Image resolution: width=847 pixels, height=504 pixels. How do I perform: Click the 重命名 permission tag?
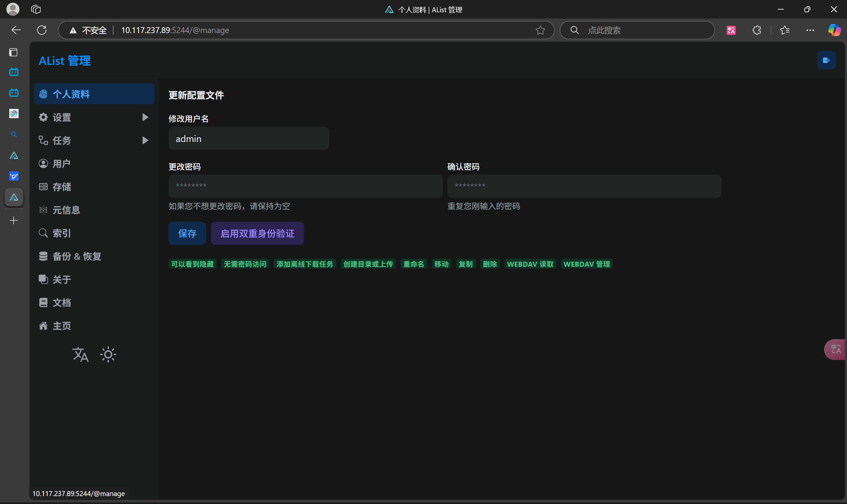click(x=414, y=264)
